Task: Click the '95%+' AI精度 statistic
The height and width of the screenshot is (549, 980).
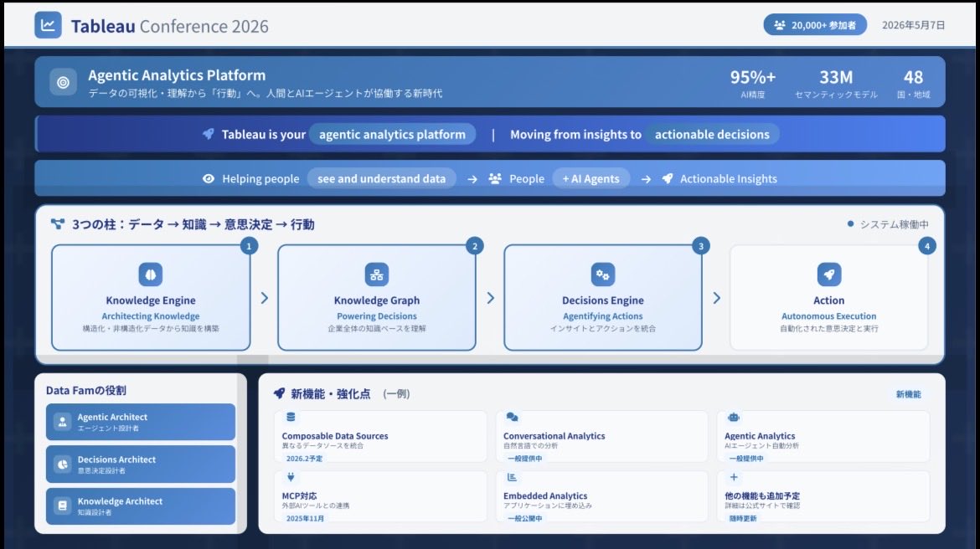Action: (752, 83)
